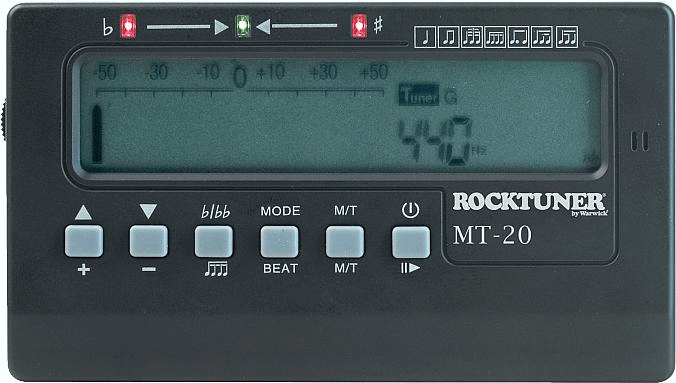Screen dimensions: 676x383
Task: Click the ROCKTUNER by Warwick logo
Action: point(530,203)
